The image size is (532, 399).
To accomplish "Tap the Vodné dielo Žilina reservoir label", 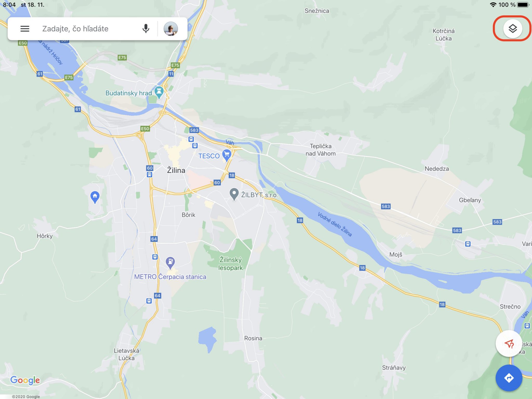I will [x=335, y=224].
